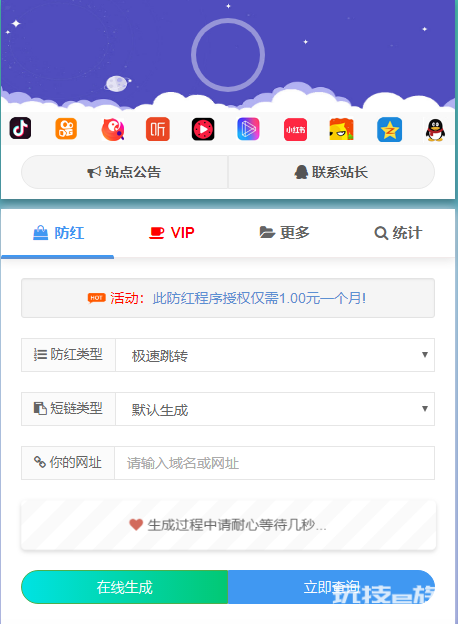Click the 你的网址 URL input field

click(275, 463)
